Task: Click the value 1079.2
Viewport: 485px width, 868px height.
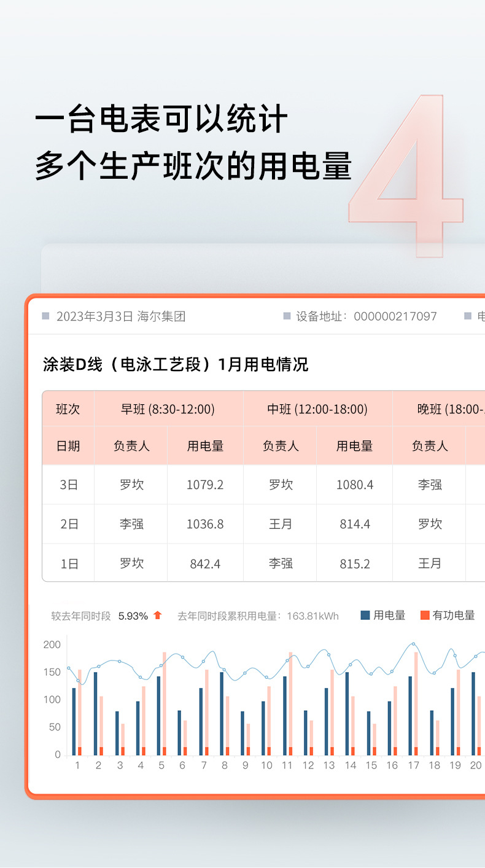Action: point(205,485)
